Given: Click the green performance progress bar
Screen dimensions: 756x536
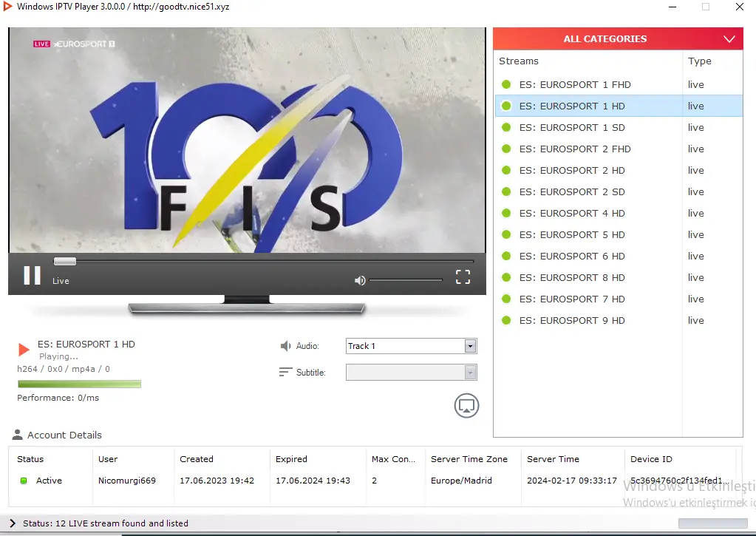Looking at the screenshot, I should tap(79, 384).
